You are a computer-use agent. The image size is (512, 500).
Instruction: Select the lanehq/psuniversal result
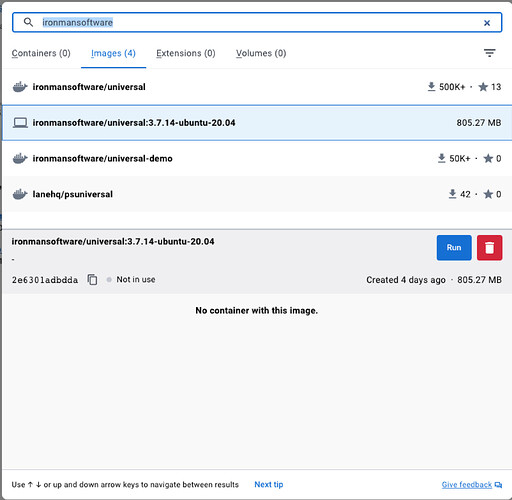pos(257,194)
